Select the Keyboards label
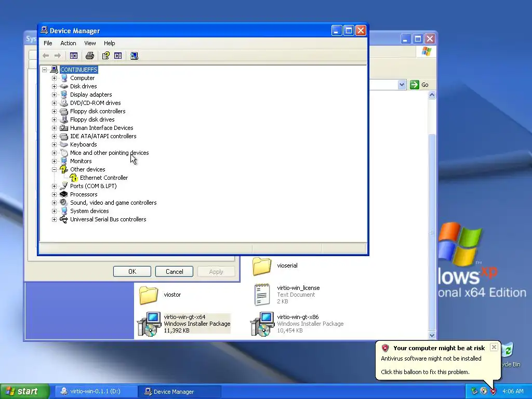Viewport: 532px width, 399px height. pos(84,144)
